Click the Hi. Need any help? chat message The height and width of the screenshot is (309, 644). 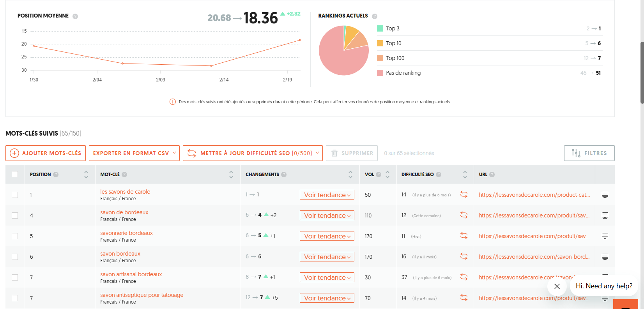[604, 286]
